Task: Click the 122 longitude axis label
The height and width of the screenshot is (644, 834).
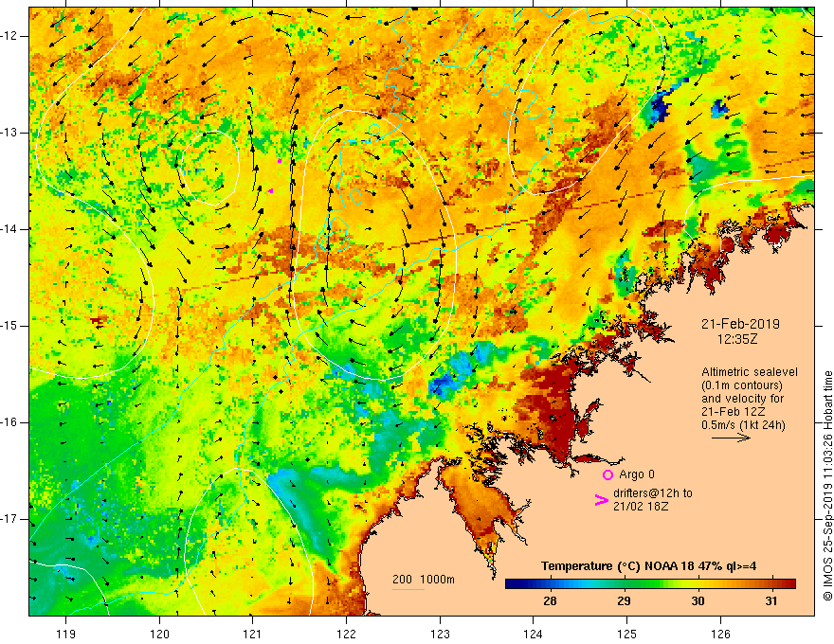Action: [346, 634]
